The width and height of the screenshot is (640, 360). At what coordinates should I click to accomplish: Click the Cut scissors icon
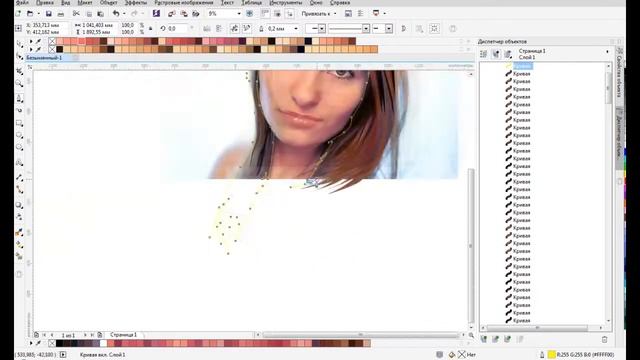76,13
